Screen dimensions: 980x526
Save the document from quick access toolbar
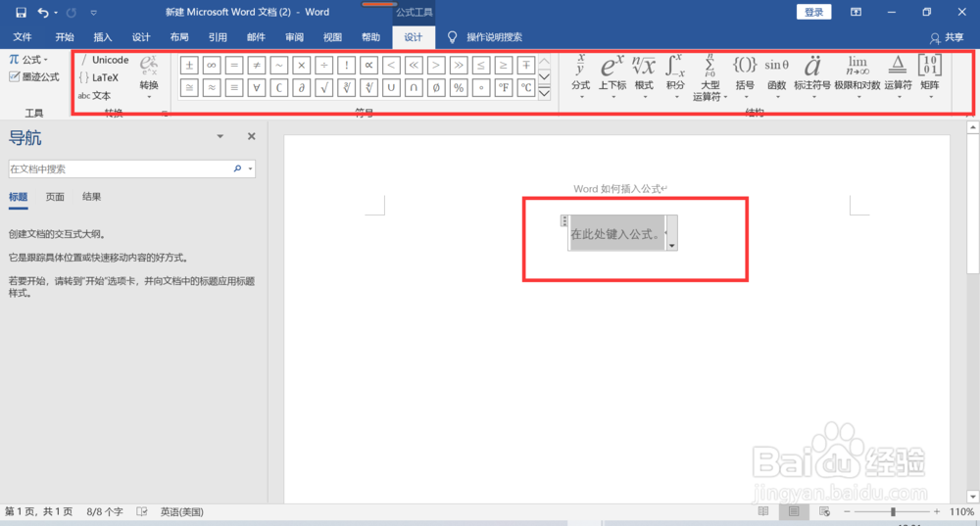21,12
